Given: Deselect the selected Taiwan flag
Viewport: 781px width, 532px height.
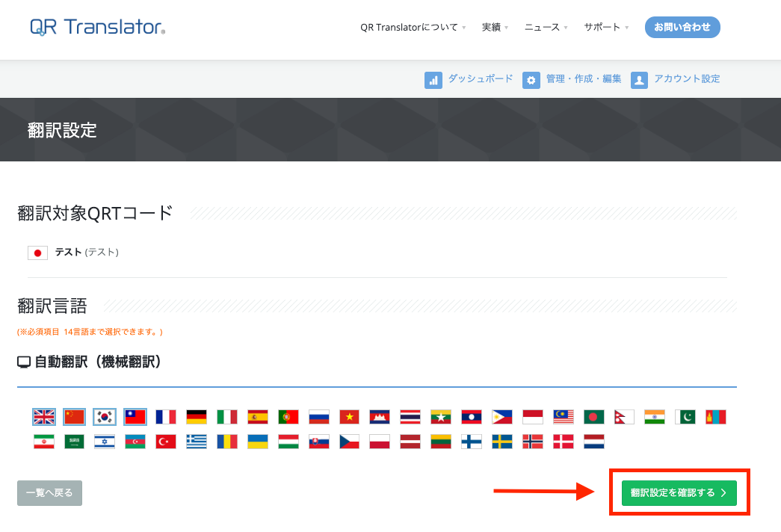Looking at the screenshot, I should pos(135,417).
